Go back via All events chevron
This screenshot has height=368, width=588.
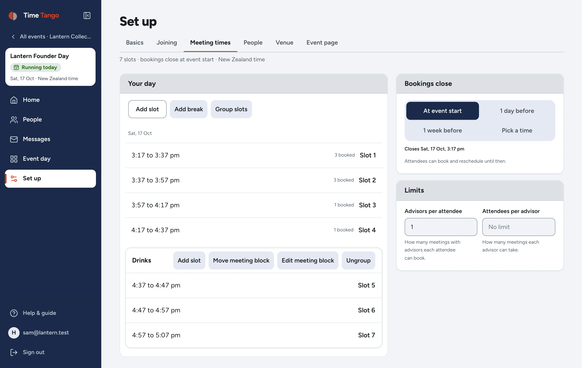(13, 37)
